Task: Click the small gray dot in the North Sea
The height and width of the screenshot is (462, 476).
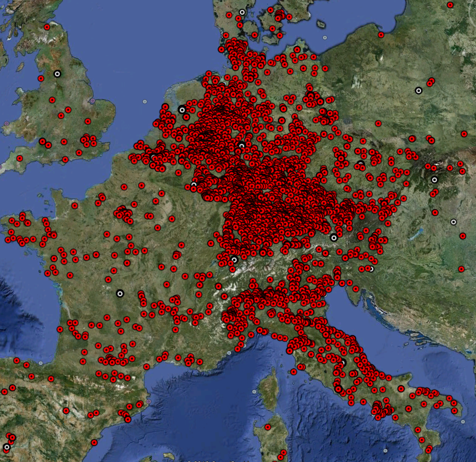Action: coord(145,102)
